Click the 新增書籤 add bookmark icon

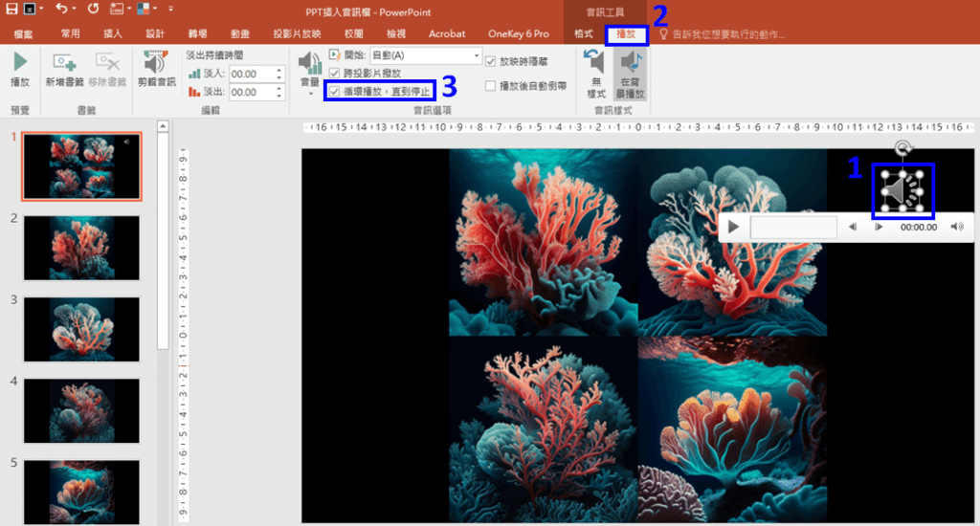64,62
